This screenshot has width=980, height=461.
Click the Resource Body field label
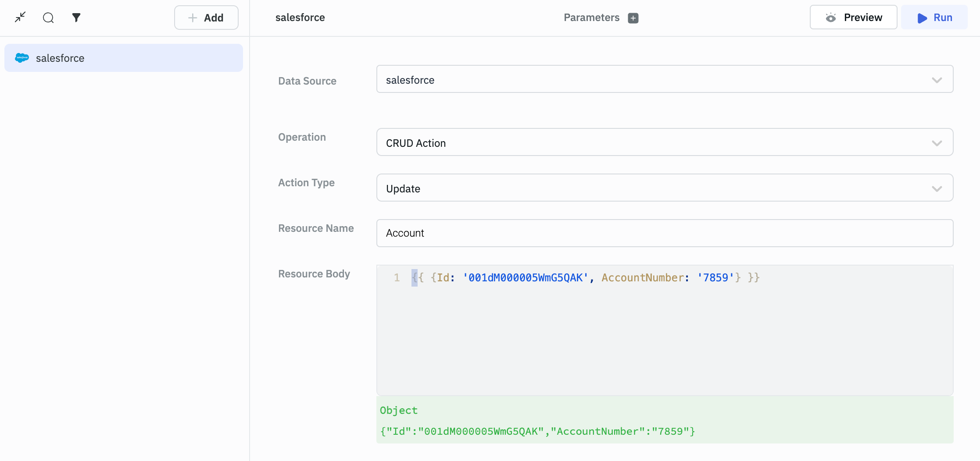click(314, 274)
